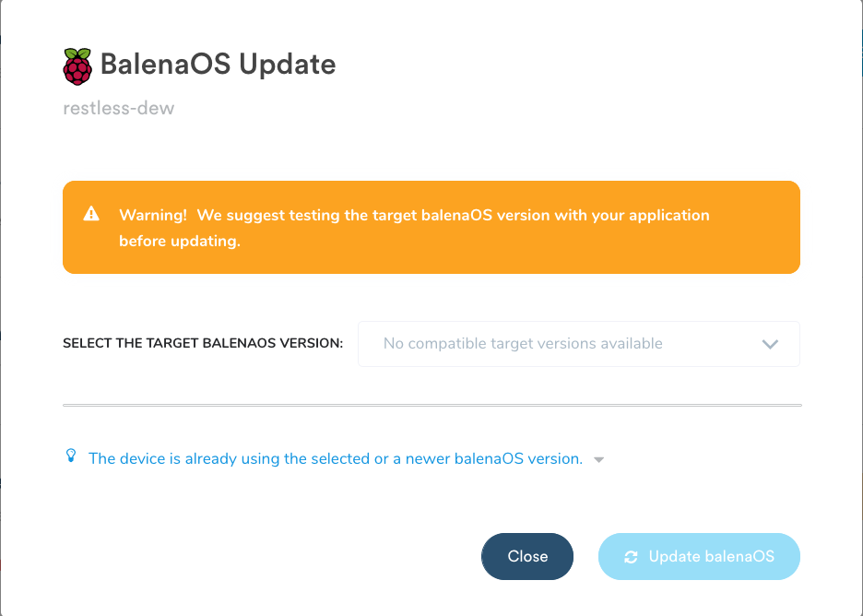Click the BalenaOS Update dialog title

tap(220, 65)
